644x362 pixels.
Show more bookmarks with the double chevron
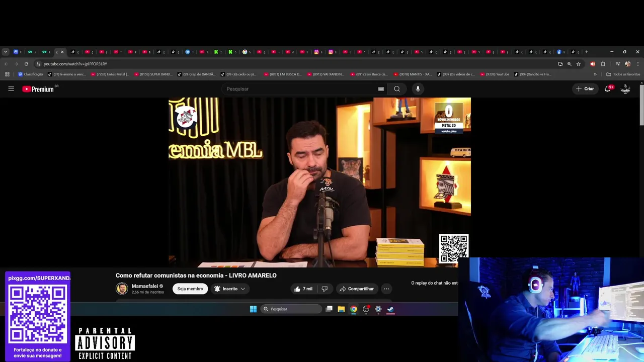595,74
